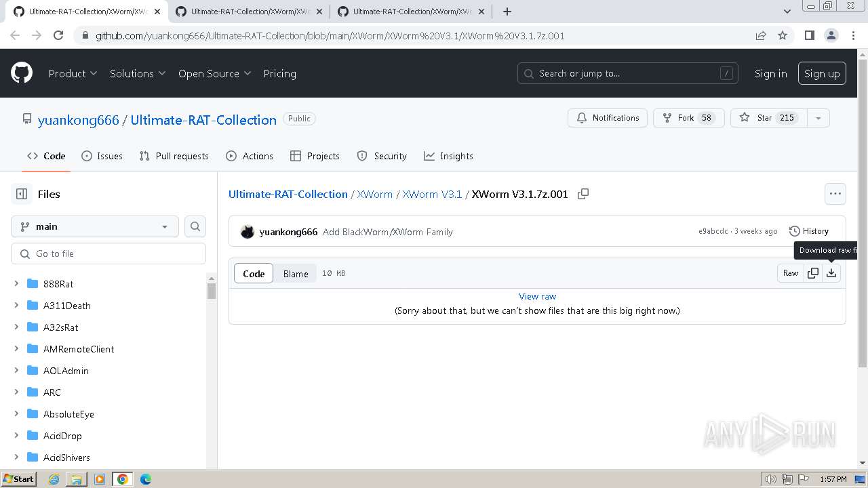
Task: Open the Actions tab
Action: tap(249, 156)
